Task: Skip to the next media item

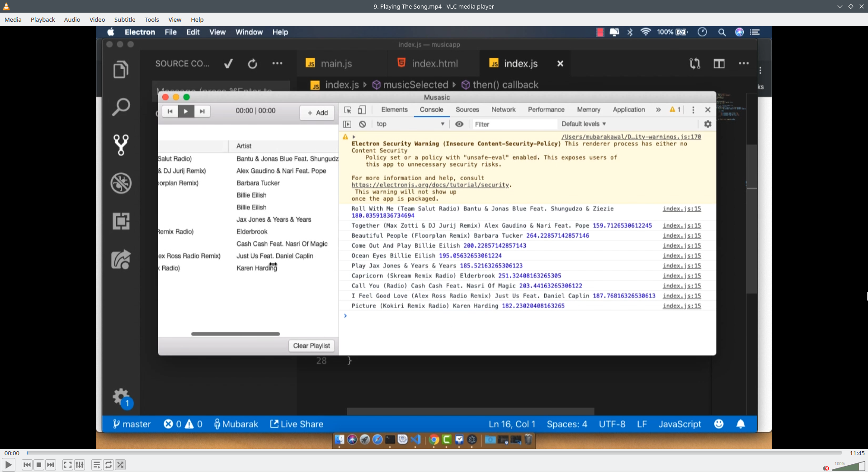Action: (51, 465)
